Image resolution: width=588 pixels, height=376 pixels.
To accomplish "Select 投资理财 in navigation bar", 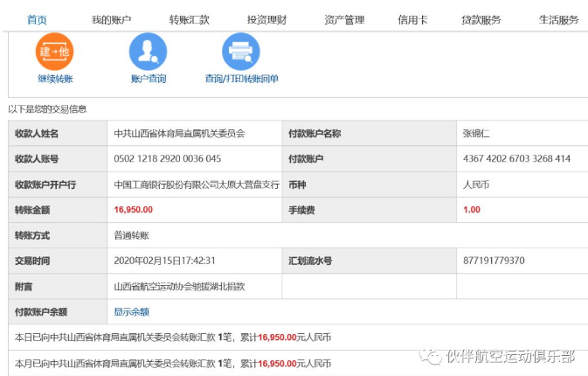I will point(266,20).
